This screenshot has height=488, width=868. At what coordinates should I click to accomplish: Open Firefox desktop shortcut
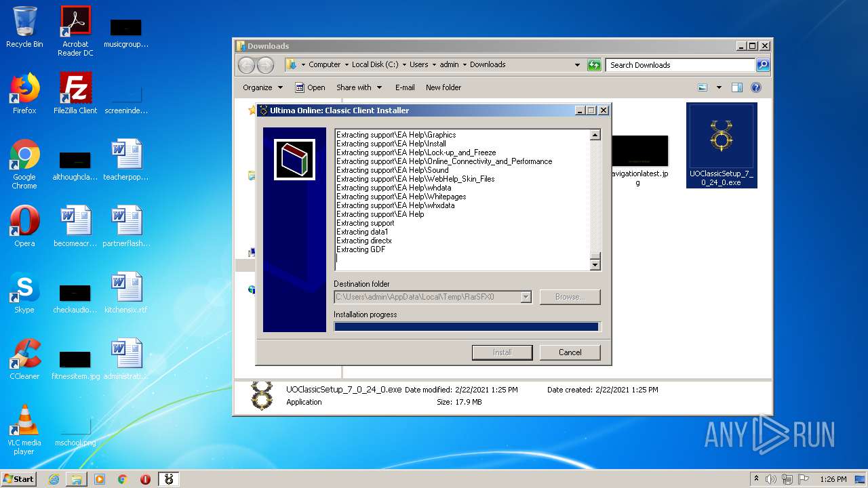point(24,94)
